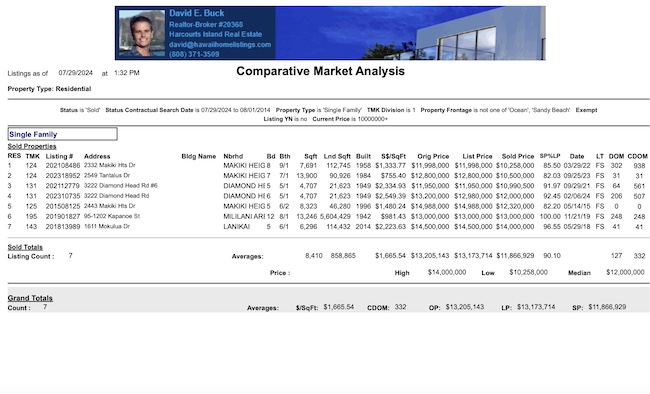The width and height of the screenshot is (650, 394).
Task: Click sold price $10,258,000
Action: click(x=515, y=165)
